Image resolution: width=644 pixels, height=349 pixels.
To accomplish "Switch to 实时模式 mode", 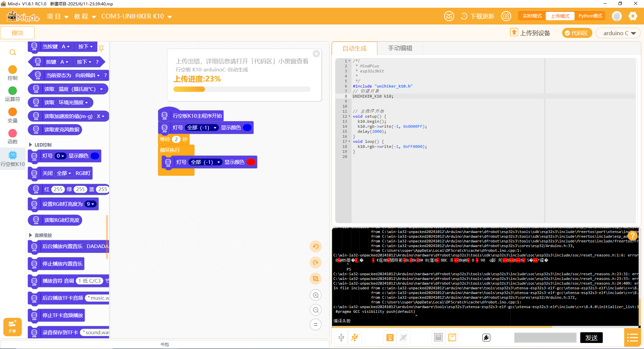I will coord(532,16).
